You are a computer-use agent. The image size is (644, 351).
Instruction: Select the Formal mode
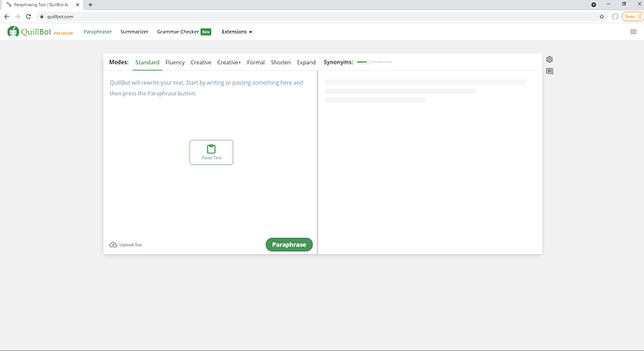pyautogui.click(x=256, y=62)
